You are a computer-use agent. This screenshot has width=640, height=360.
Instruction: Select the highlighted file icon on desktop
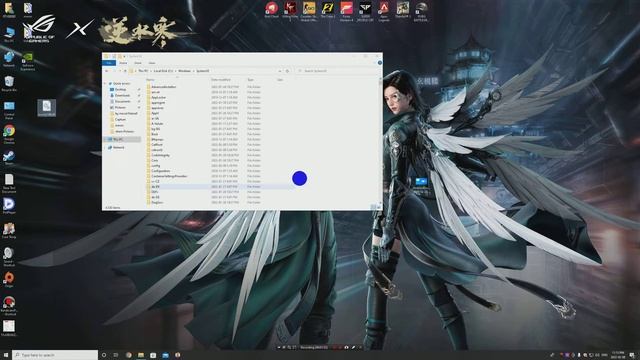[x=47, y=108]
